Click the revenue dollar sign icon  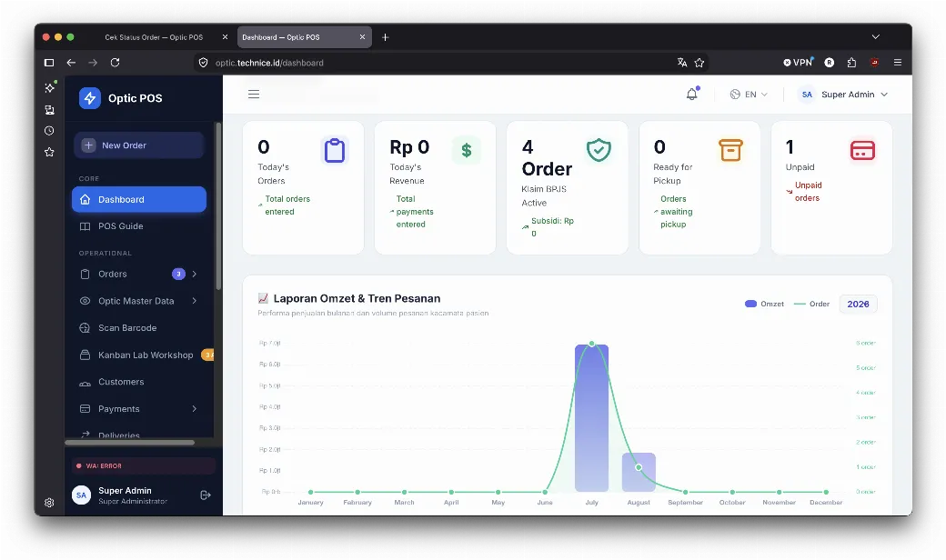point(467,150)
